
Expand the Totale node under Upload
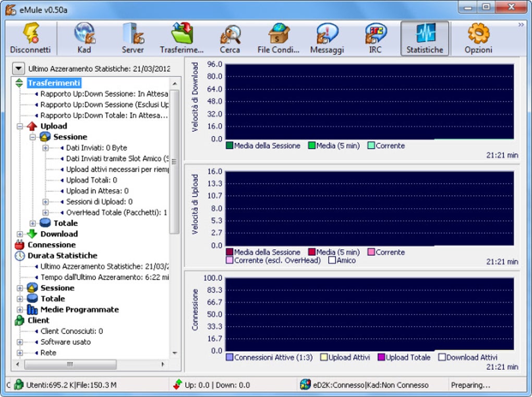click(32, 223)
